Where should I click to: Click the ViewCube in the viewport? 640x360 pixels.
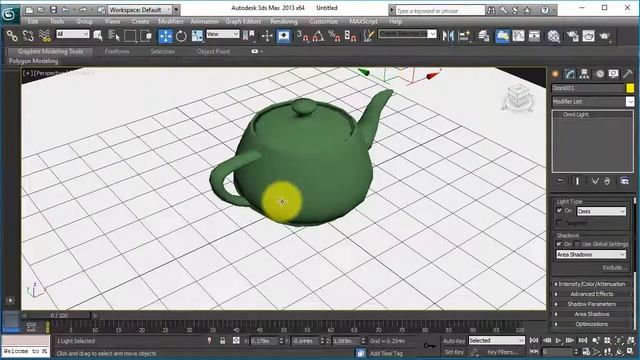(518, 98)
